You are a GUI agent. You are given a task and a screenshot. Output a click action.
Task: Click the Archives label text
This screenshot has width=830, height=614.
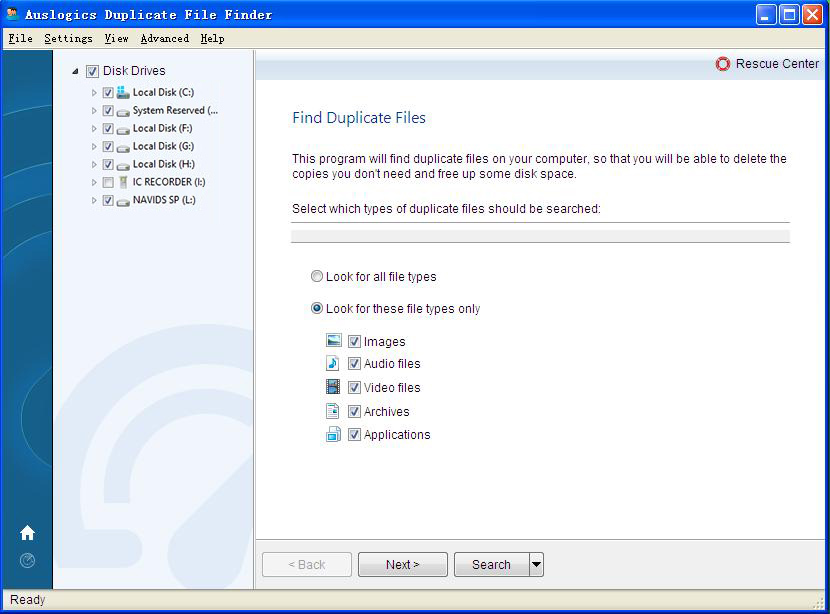tap(386, 411)
